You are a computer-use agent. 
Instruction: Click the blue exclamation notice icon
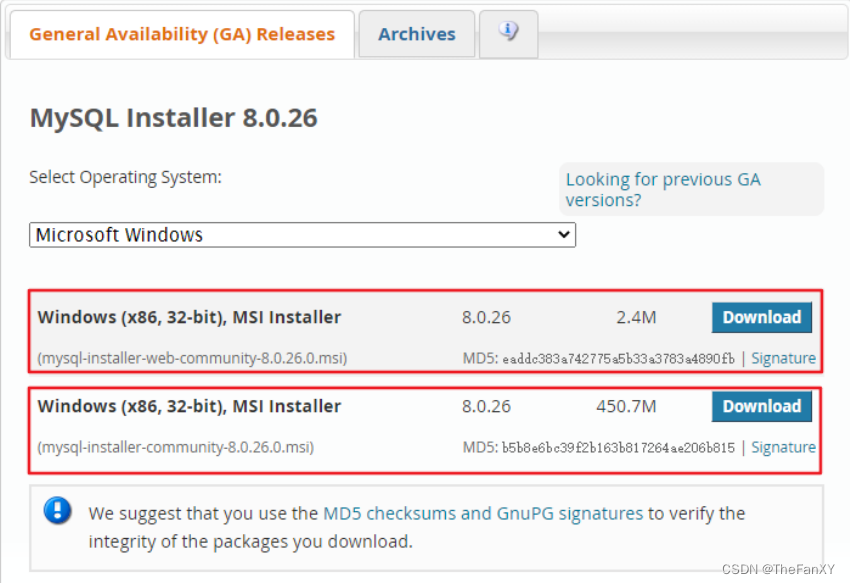pyautogui.click(x=57, y=510)
